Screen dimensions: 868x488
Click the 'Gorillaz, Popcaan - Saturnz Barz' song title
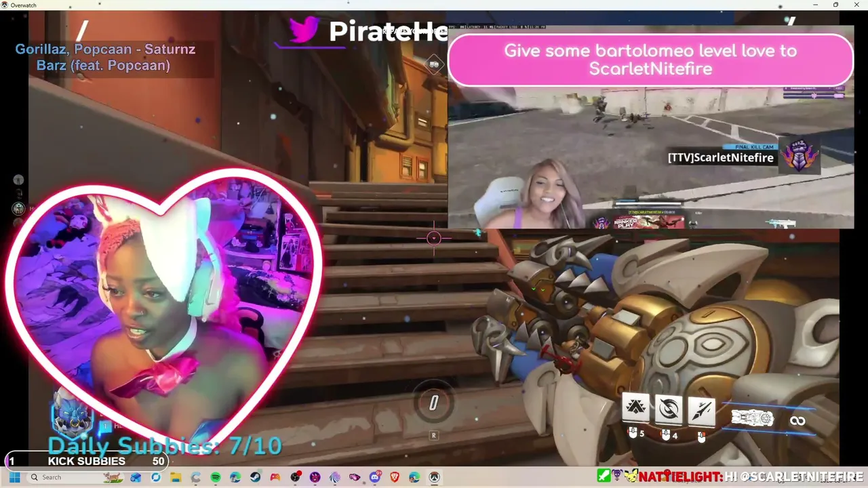coord(105,58)
